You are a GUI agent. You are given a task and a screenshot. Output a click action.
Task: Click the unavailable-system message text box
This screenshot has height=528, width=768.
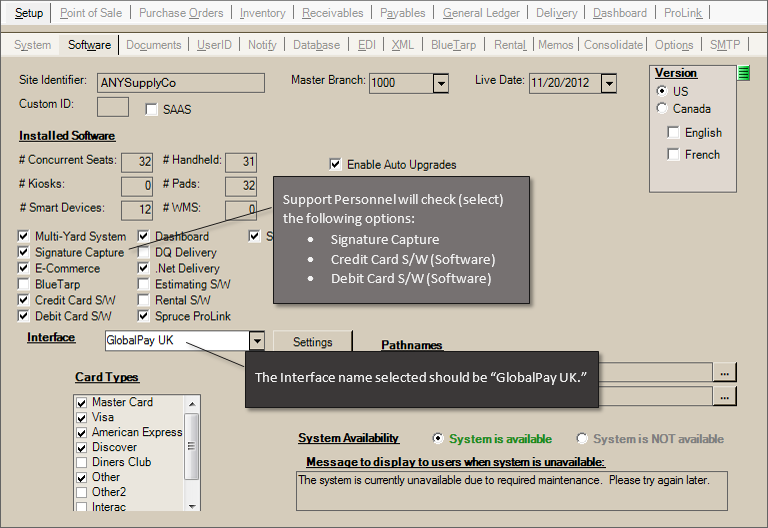click(512, 491)
